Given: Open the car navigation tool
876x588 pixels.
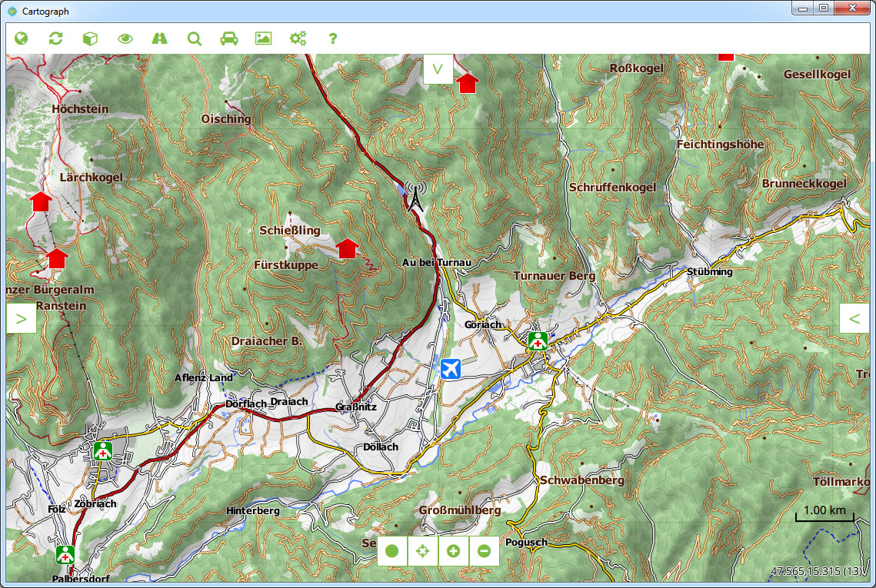Looking at the screenshot, I should pyautogui.click(x=228, y=38).
